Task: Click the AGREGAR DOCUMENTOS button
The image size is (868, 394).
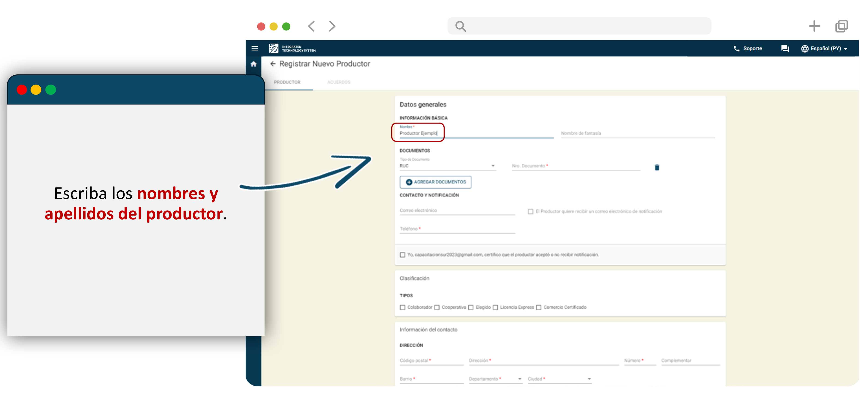Action: pos(435,182)
